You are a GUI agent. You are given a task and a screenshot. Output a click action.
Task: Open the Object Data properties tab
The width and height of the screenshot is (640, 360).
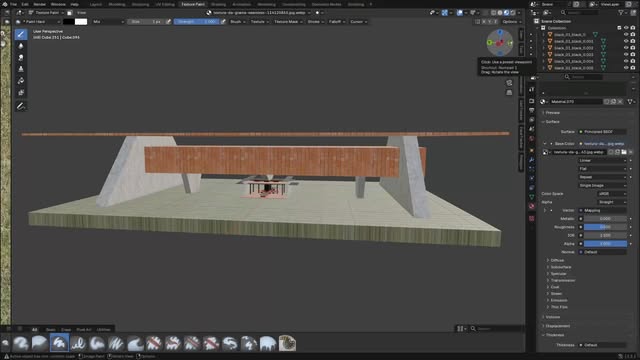point(531,197)
